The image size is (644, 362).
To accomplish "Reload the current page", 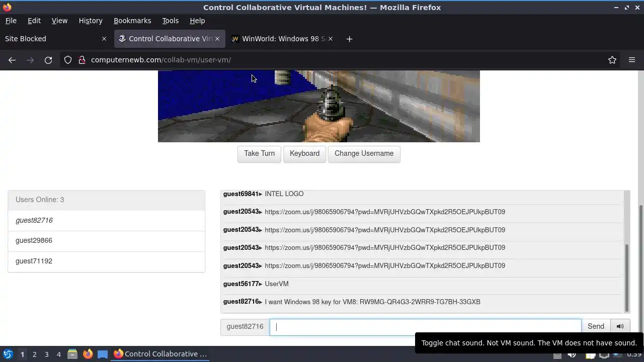I will (48, 60).
